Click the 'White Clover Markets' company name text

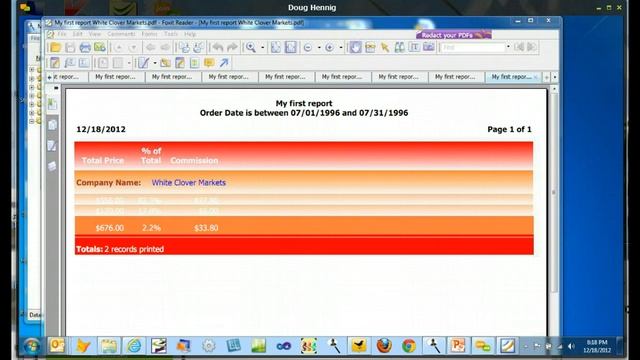189,182
